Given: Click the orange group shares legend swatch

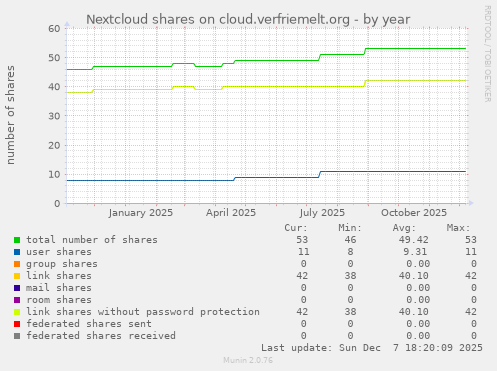Looking at the screenshot, I should point(17,264).
